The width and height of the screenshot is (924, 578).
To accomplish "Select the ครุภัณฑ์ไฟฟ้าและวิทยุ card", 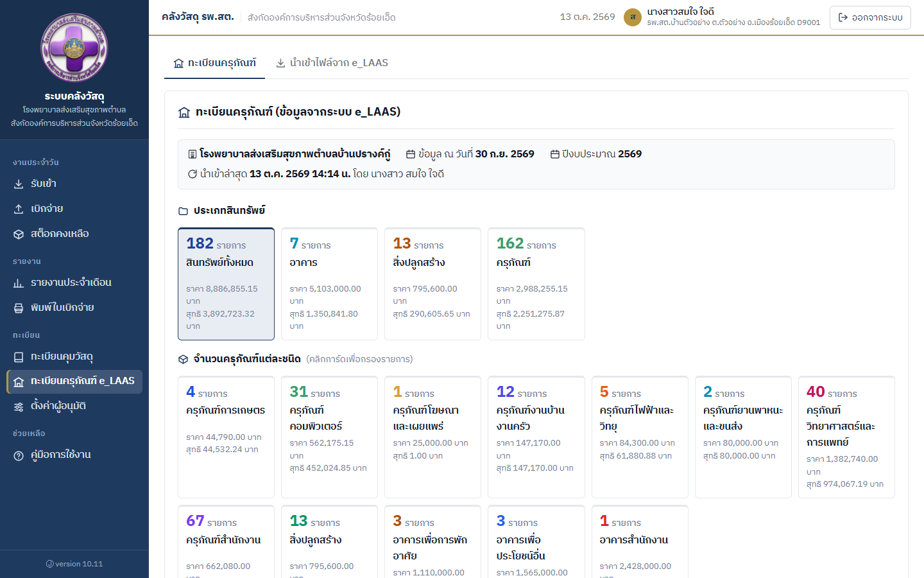I will tap(640, 437).
